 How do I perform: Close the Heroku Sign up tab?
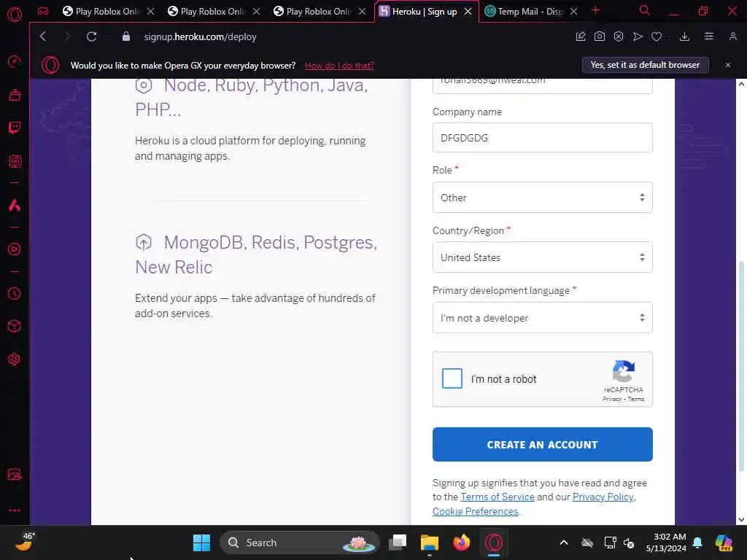(x=468, y=12)
